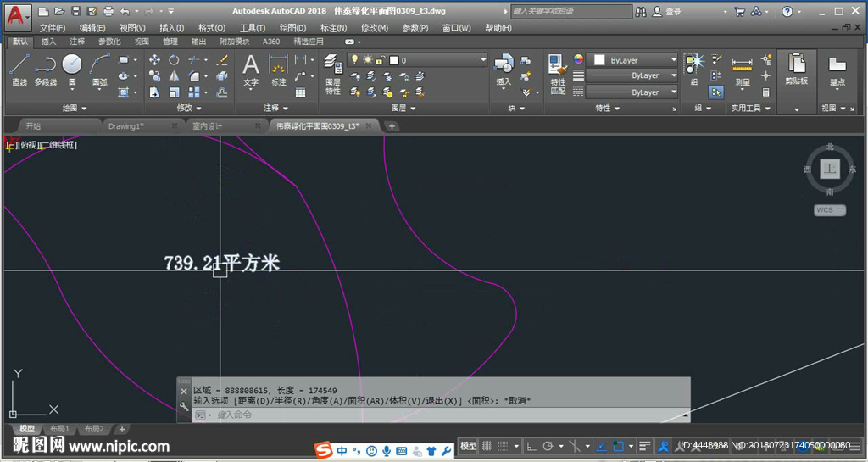Click the Offset tool icon

pos(222,92)
